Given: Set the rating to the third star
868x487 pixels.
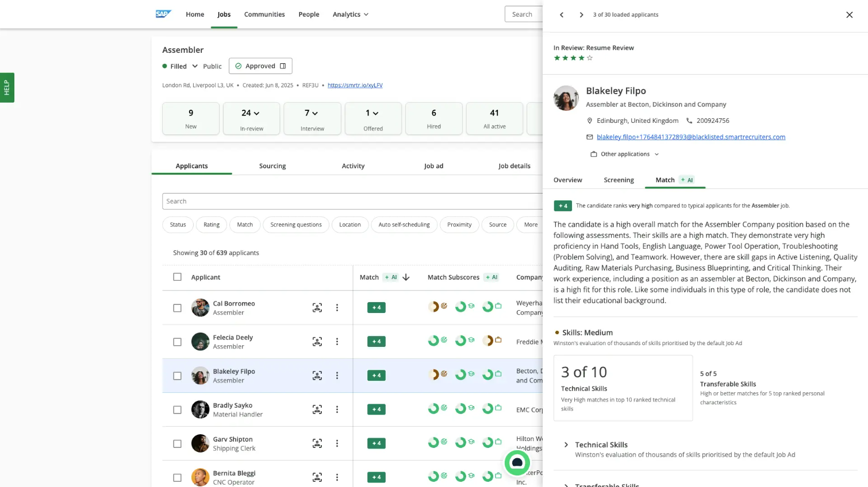Looking at the screenshot, I should click(573, 58).
